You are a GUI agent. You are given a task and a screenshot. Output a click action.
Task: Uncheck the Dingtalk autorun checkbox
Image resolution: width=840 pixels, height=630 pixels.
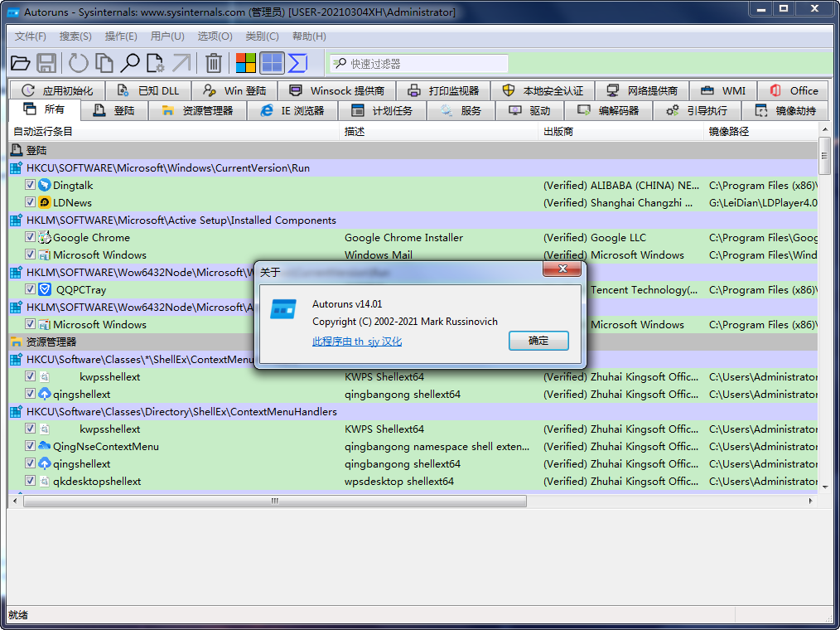click(30, 185)
